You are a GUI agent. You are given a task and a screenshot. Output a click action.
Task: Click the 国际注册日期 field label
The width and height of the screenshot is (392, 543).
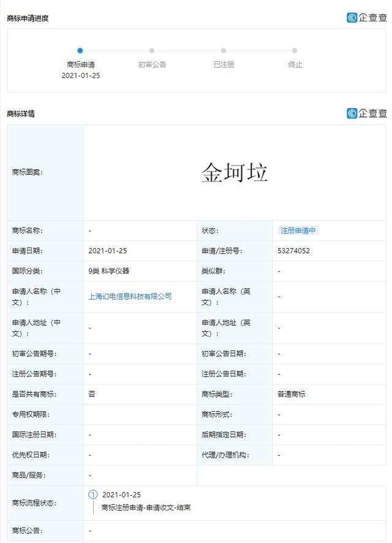34,435
